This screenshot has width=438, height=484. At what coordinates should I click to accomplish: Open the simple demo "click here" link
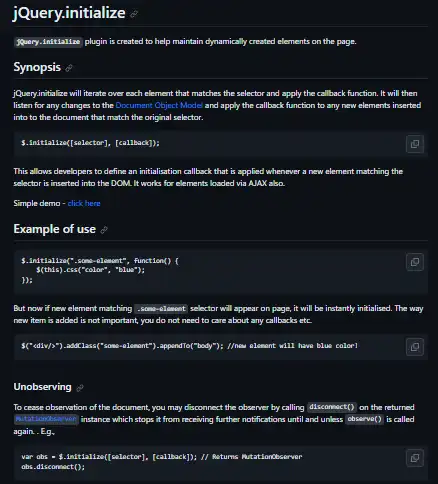(x=84, y=203)
